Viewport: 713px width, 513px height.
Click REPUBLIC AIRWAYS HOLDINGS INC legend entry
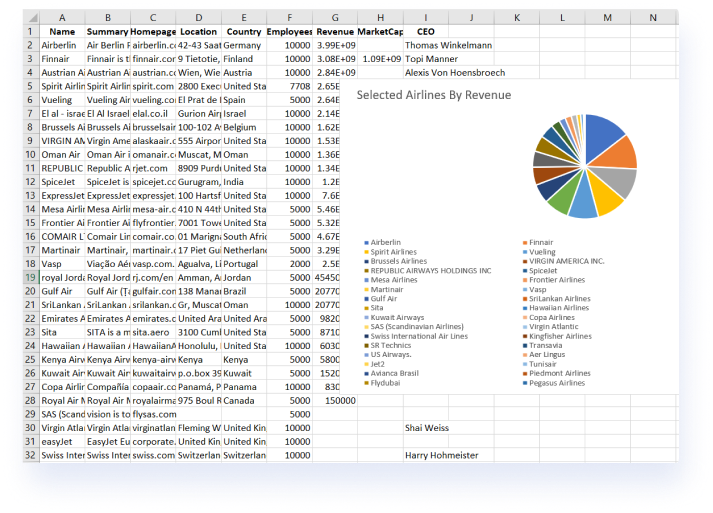tap(428, 271)
